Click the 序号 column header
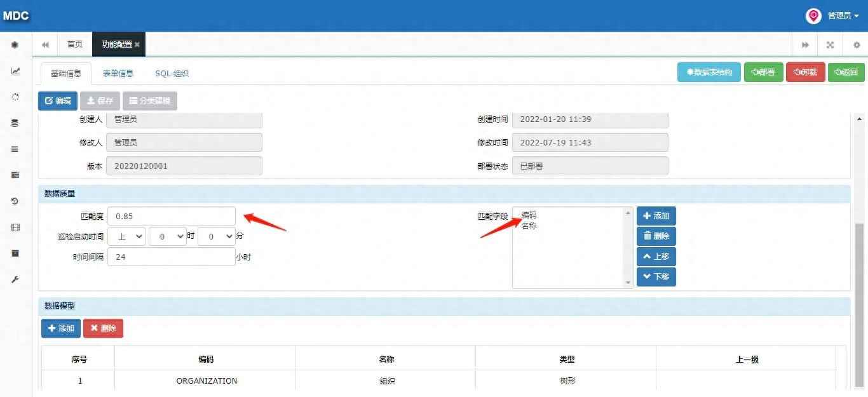The height and width of the screenshot is (397, 868). 79,359
